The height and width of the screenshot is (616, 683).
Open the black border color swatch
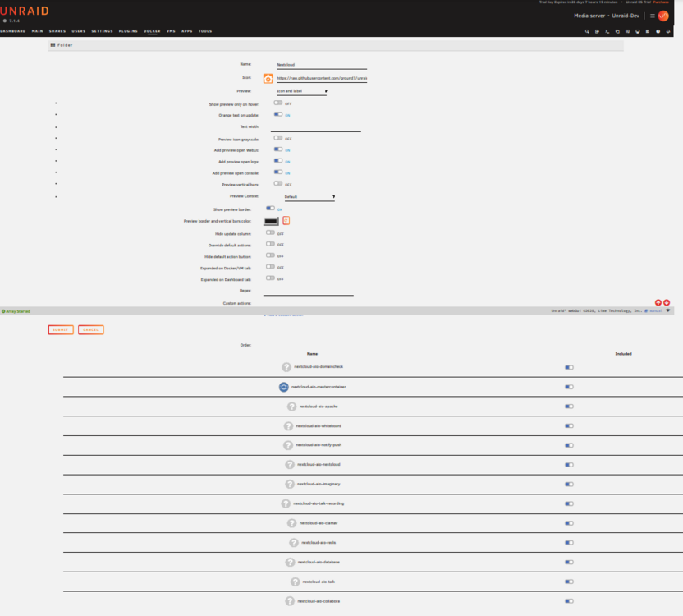(x=271, y=221)
